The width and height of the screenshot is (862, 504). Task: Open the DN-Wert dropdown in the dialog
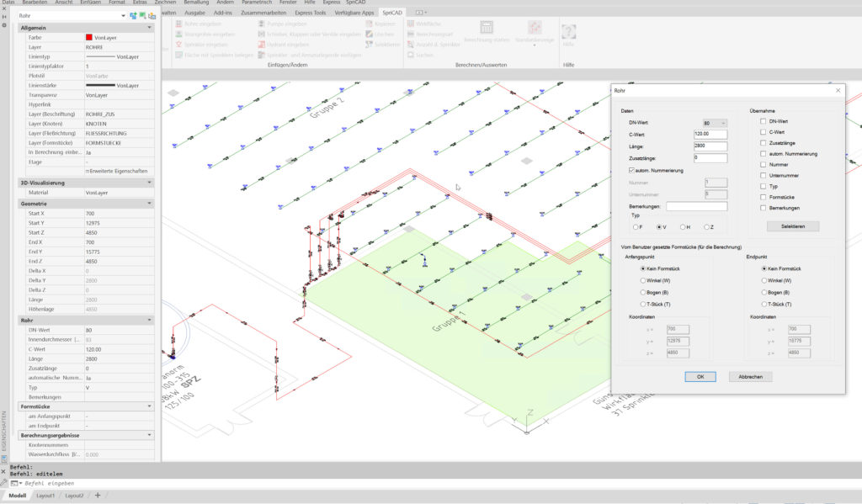click(724, 121)
